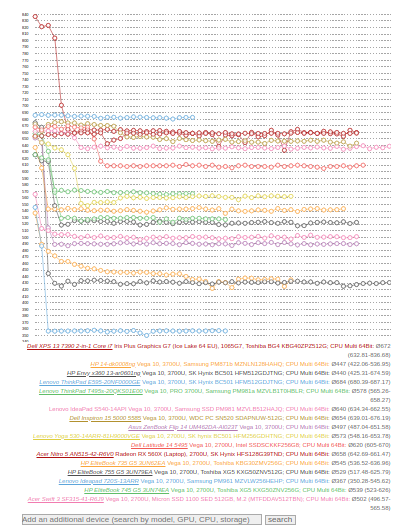Click the 'Add an additional device' search field
This screenshot has height=527, width=402.
(142, 520)
